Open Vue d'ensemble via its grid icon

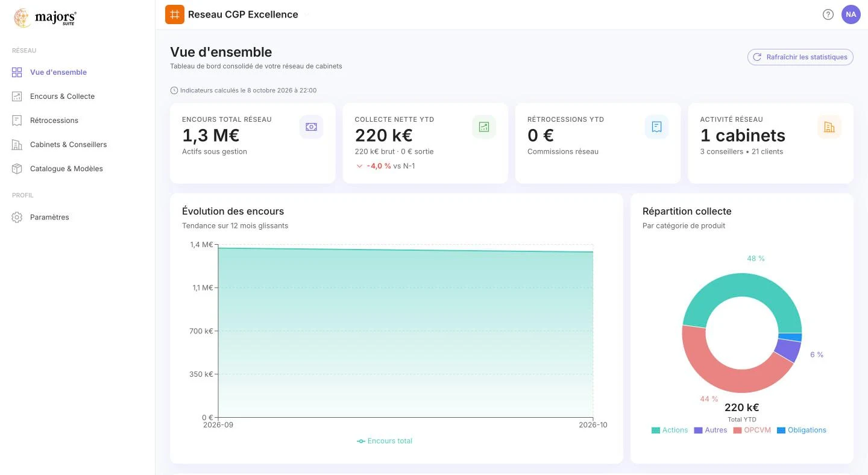17,72
